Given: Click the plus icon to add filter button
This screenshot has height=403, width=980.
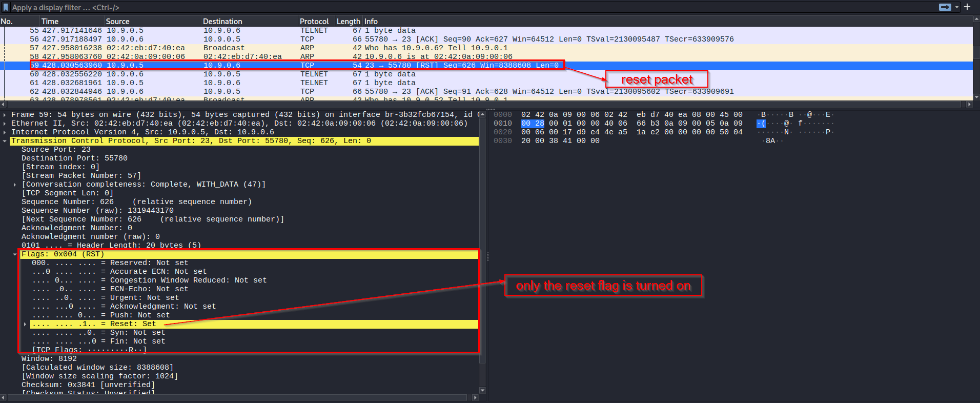Looking at the screenshot, I should pyautogui.click(x=967, y=7).
